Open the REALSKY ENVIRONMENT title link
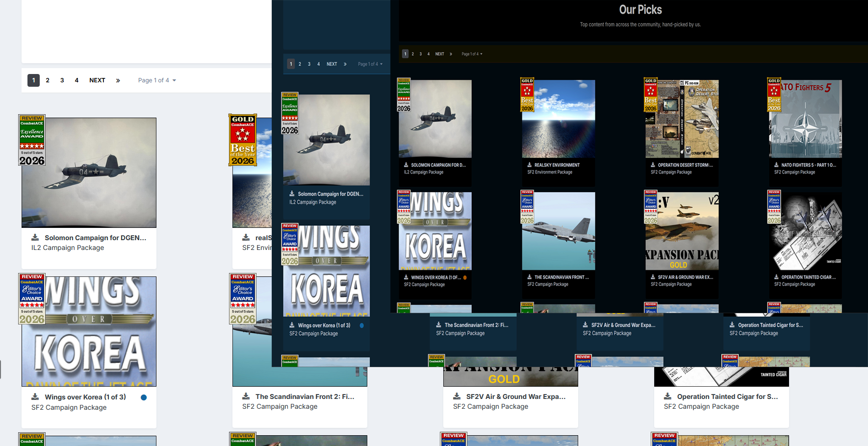868x446 pixels. tap(557, 165)
